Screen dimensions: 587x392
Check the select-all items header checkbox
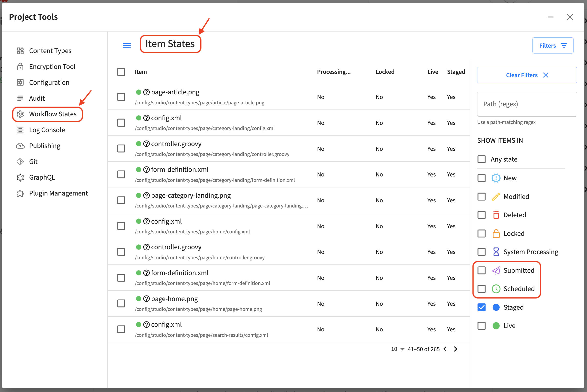(x=121, y=72)
